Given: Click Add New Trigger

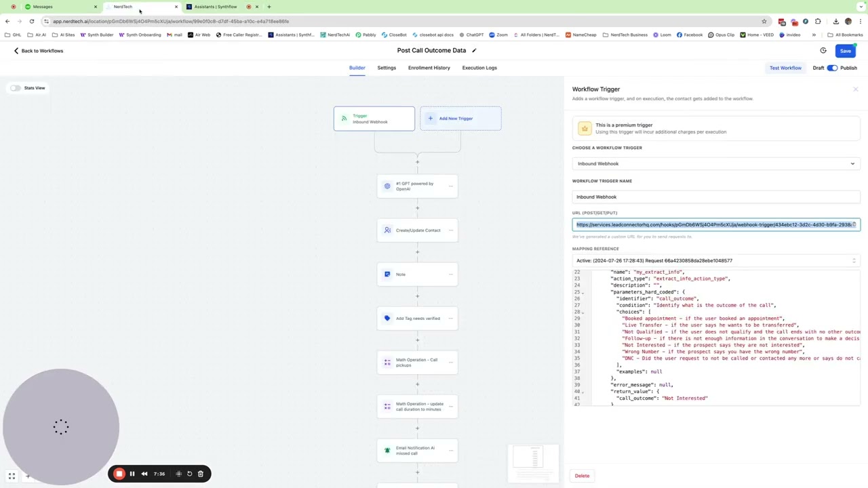Looking at the screenshot, I should pos(460,119).
